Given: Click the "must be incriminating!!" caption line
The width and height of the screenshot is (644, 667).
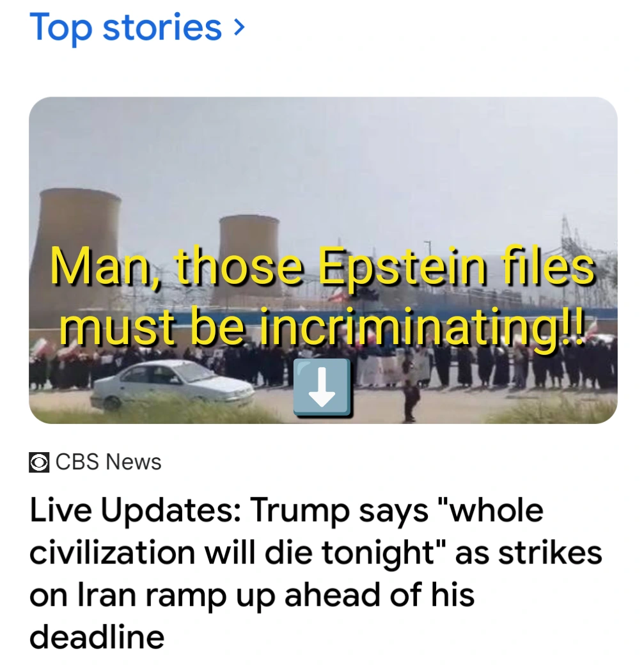Looking at the screenshot, I should click(x=322, y=326).
